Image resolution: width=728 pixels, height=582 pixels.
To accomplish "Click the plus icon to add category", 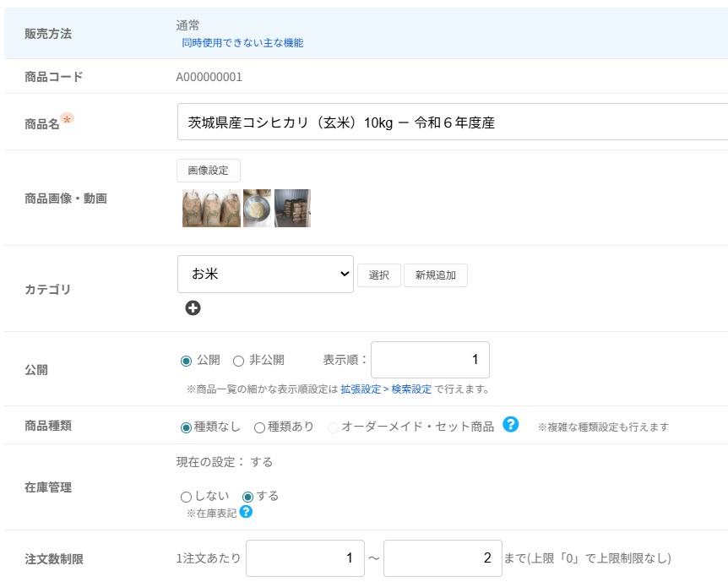I will pos(193,308).
